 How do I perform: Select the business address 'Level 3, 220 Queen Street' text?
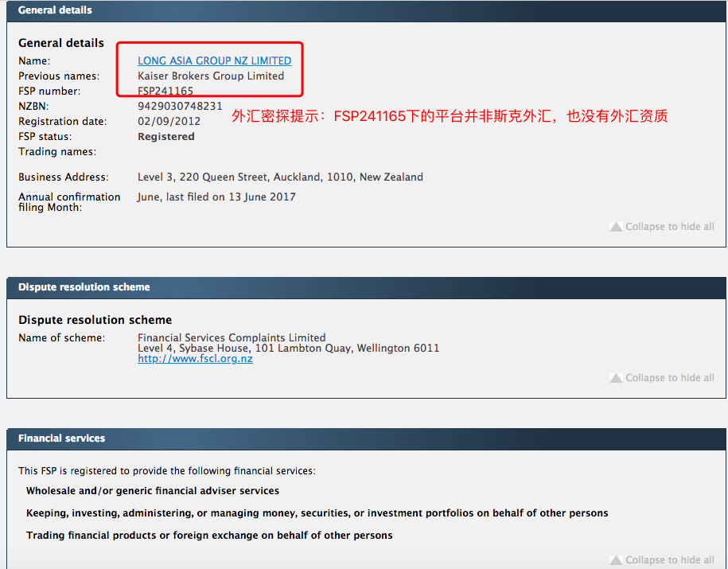pos(280,177)
